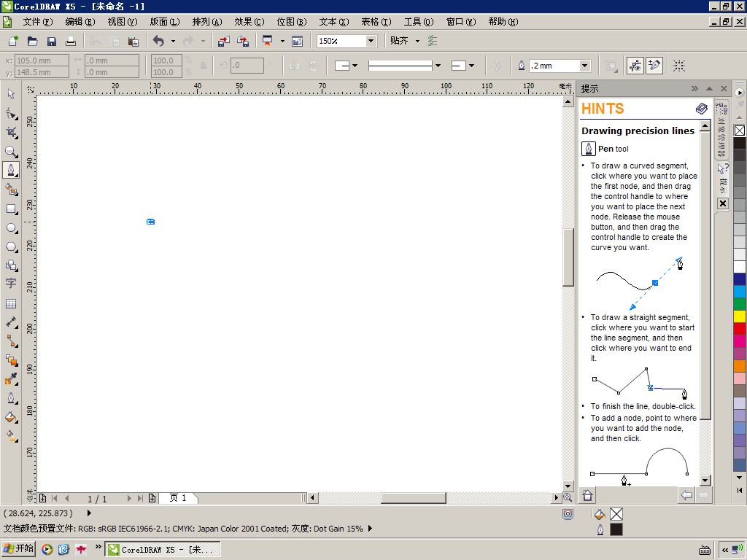Select the Pen curve tool in toolbox

[x=11, y=170]
